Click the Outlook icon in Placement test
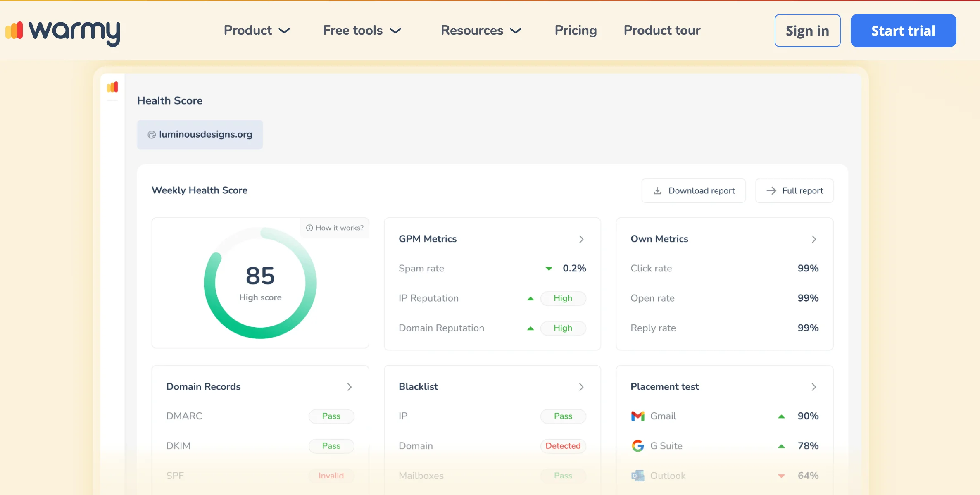Image resolution: width=980 pixels, height=495 pixels. 638,476
